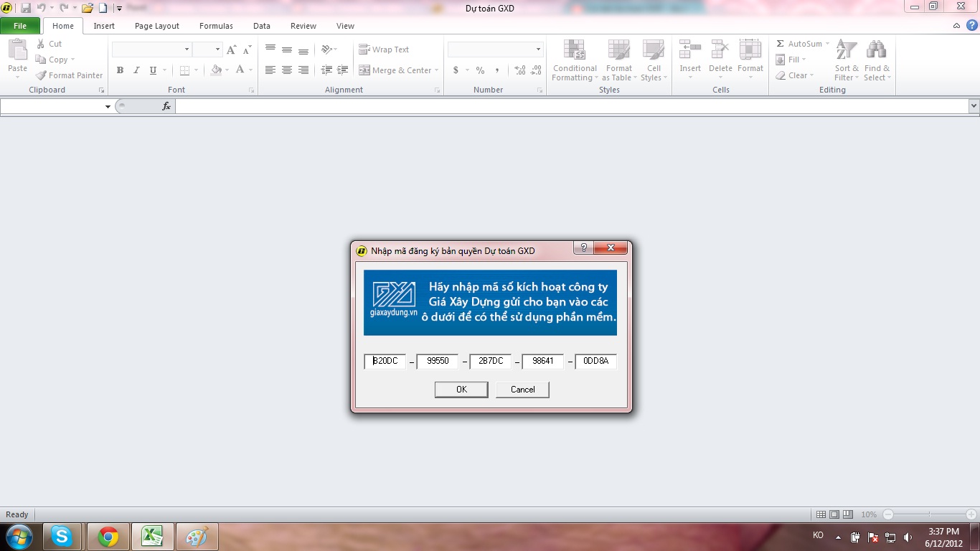The width and height of the screenshot is (980, 551).
Task: Click the Redo arrow icon
Action: pyautogui.click(x=64, y=8)
